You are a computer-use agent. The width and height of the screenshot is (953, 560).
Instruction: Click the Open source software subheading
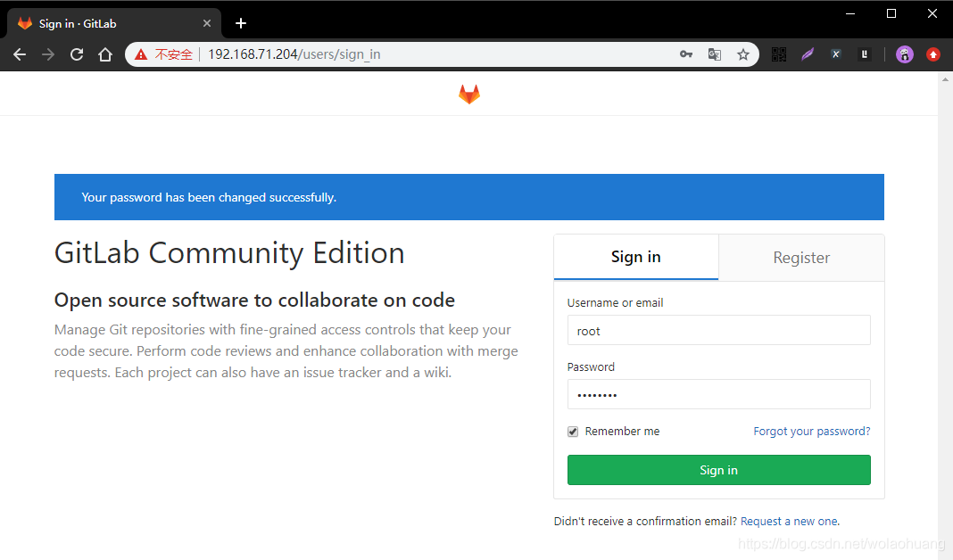tap(254, 300)
